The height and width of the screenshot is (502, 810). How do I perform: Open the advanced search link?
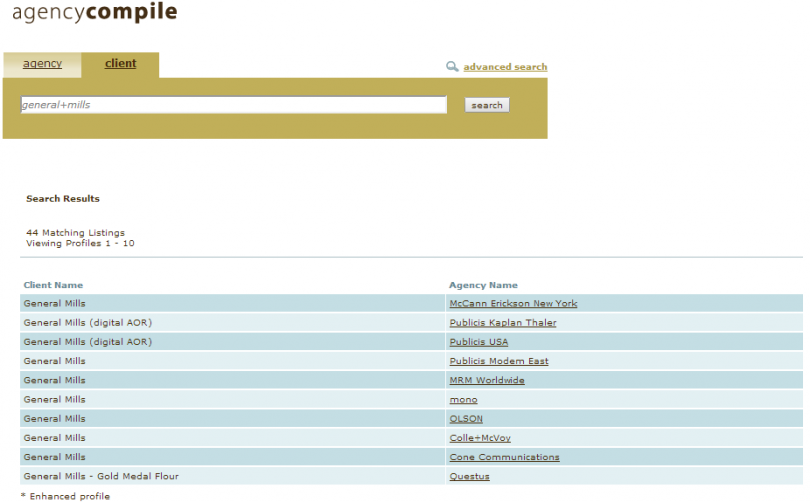tap(505, 67)
